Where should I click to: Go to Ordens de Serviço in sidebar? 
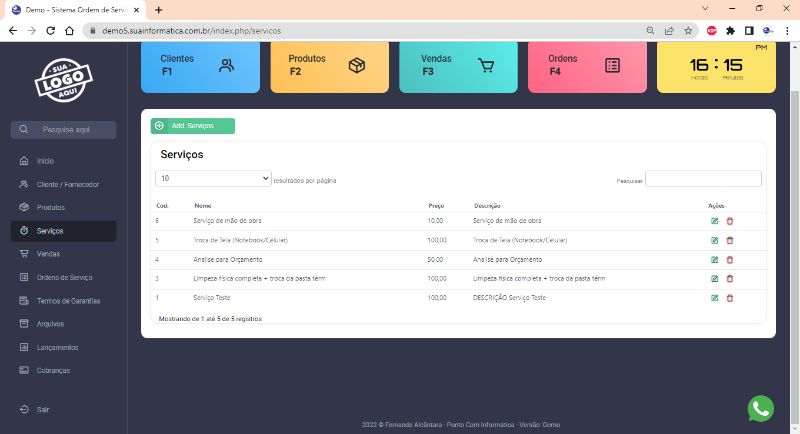pyautogui.click(x=64, y=277)
